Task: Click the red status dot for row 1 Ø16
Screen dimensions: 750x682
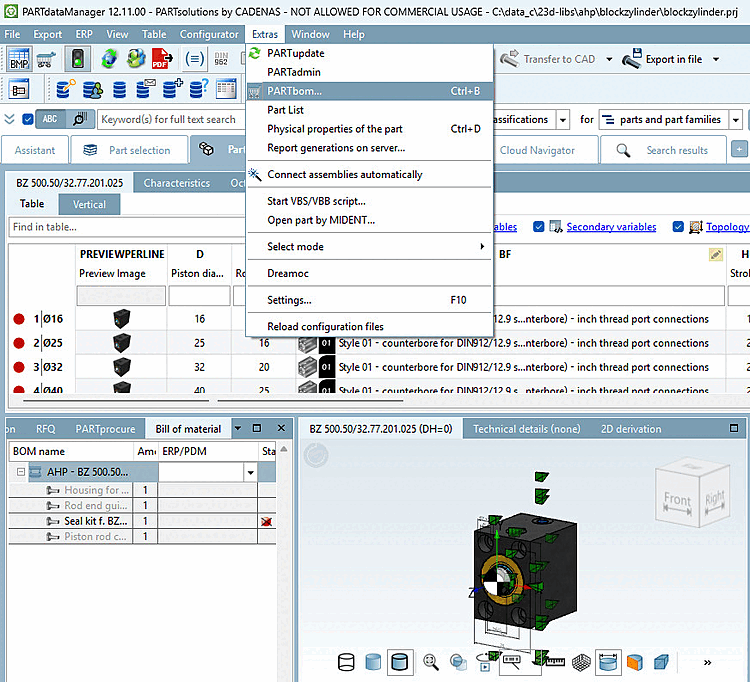Action: 19,319
